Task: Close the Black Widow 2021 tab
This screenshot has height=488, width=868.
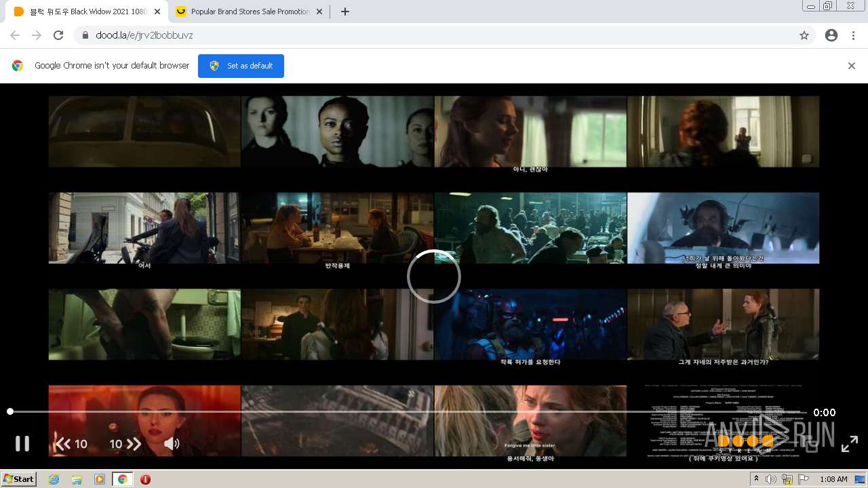Action: (x=157, y=12)
